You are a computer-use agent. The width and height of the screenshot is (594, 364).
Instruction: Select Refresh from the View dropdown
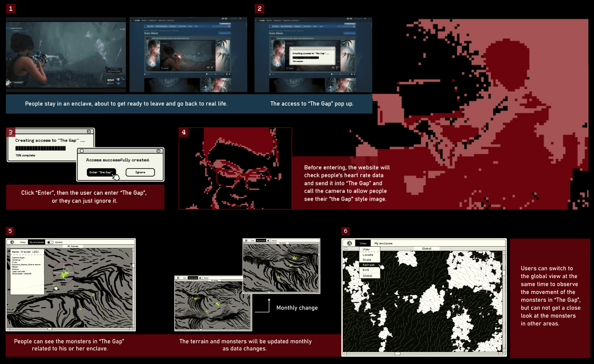tap(369, 265)
